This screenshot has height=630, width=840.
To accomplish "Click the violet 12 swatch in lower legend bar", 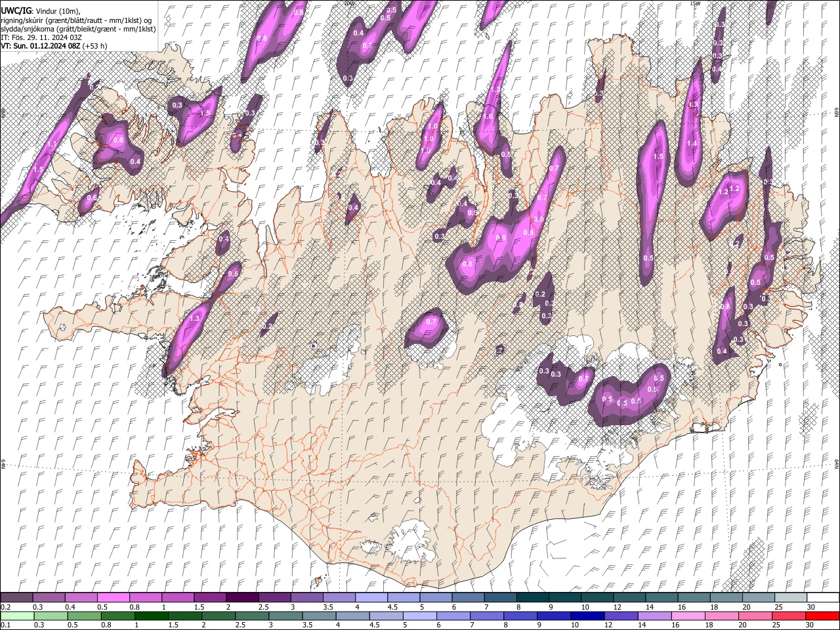I will (x=621, y=616).
